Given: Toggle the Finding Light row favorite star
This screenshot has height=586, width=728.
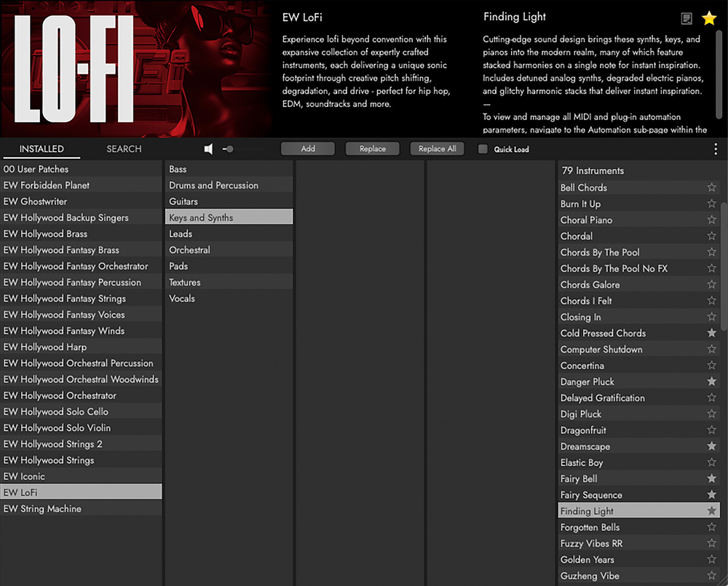Looking at the screenshot, I should (711, 511).
